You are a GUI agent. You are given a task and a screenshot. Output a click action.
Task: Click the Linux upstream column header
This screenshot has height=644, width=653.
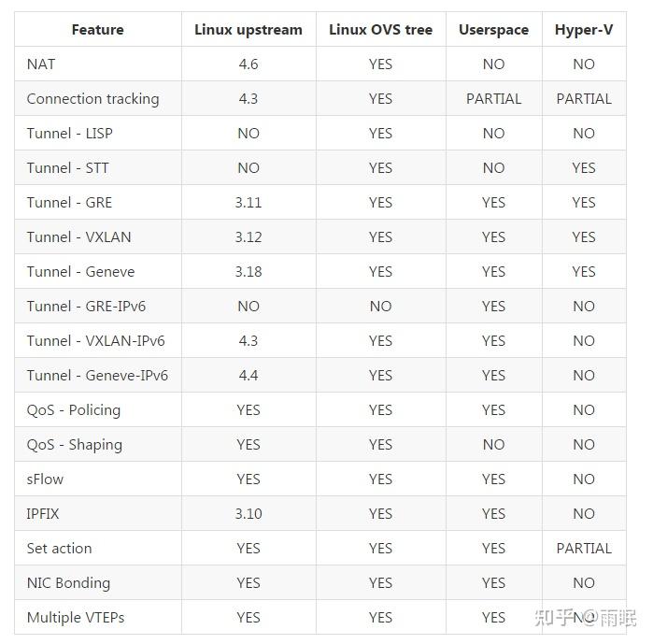pos(248,30)
